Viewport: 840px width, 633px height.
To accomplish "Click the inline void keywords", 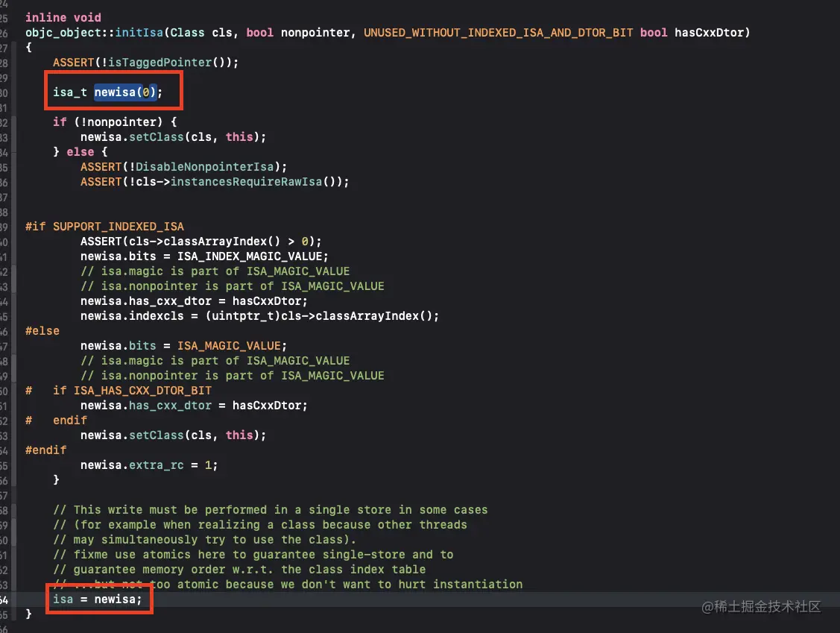I will (63, 18).
